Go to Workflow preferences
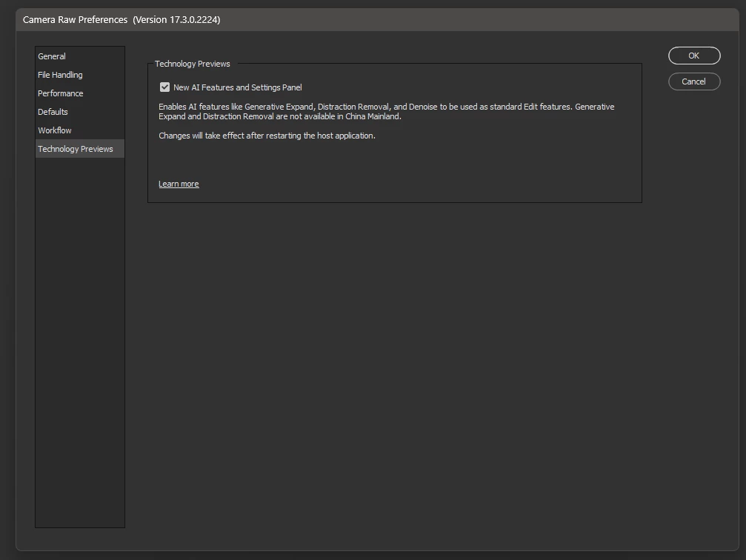This screenshot has height=560, width=746. (x=79, y=130)
